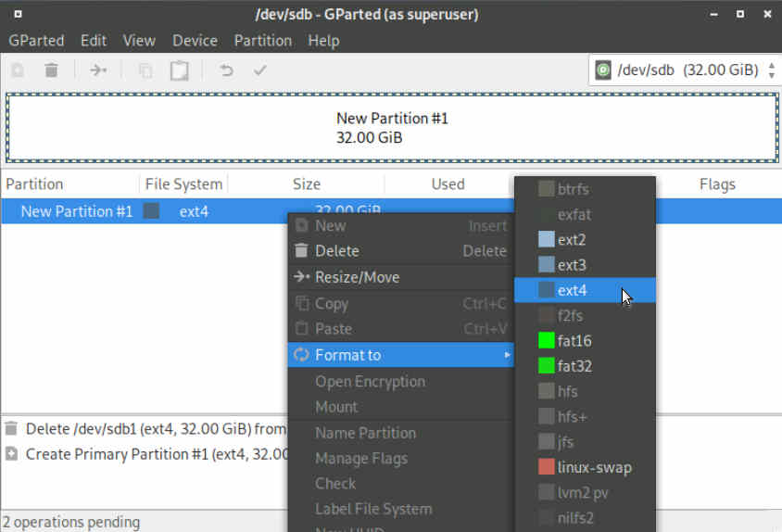Click trash icon of pending delete operation
The image size is (782, 532).
[x=11, y=428]
